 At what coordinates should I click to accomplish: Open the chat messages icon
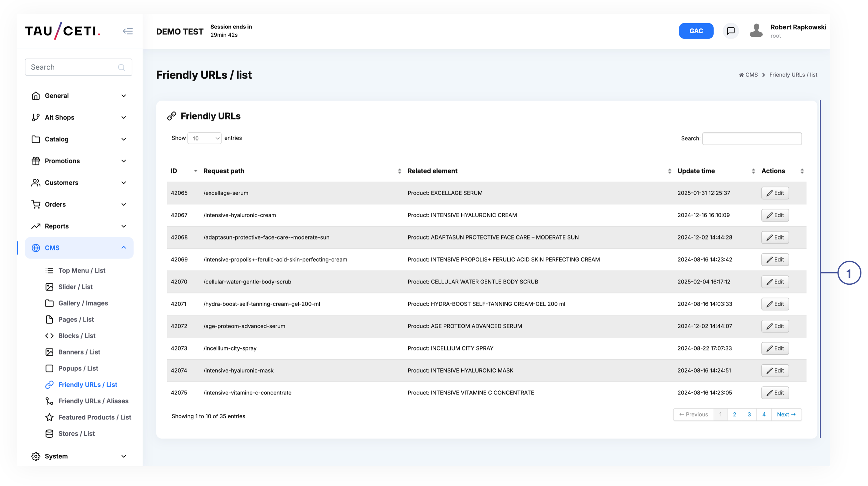[x=730, y=31]
